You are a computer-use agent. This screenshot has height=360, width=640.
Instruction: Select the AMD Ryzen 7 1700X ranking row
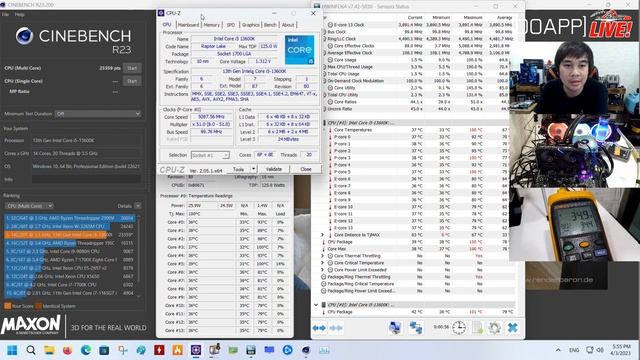(x=69, y=260)
